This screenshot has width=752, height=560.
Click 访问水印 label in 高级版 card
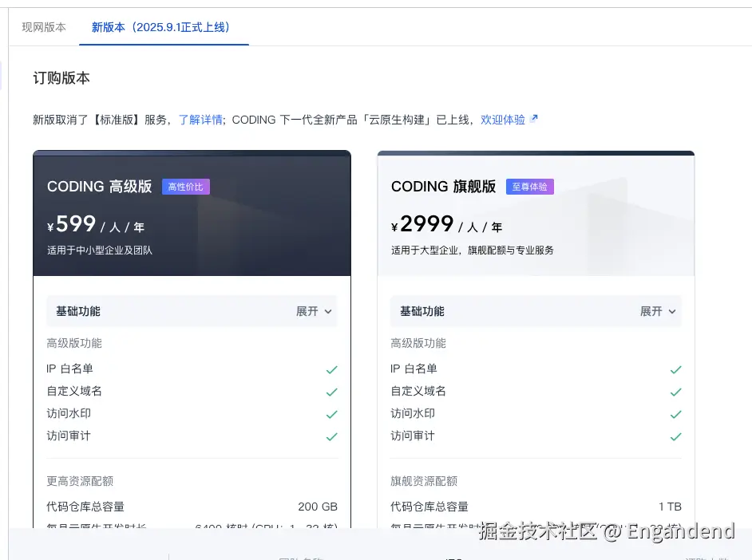tap(69, 413)
